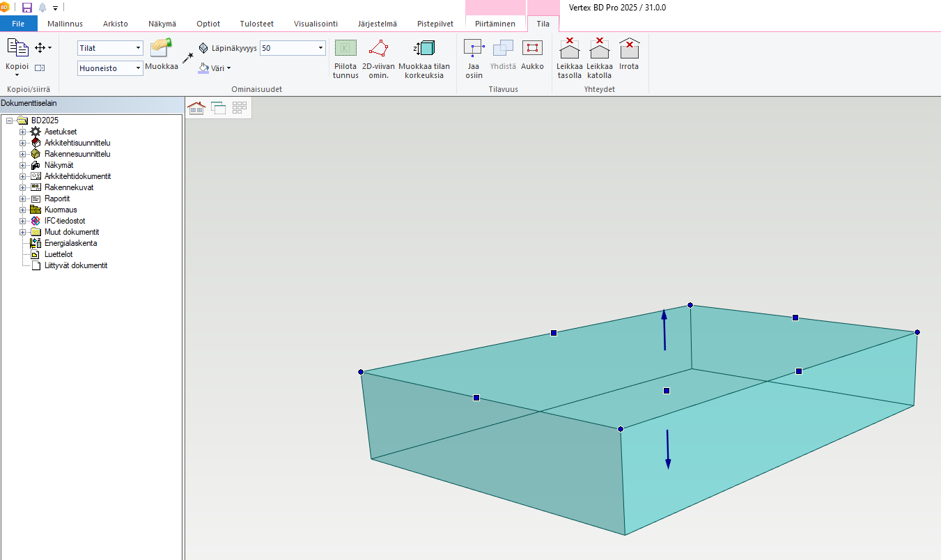This screenshot has height=560, width=941.
Task: Expand the Arkkitehtisuunnittelu tree node
Action: (23, 143)
